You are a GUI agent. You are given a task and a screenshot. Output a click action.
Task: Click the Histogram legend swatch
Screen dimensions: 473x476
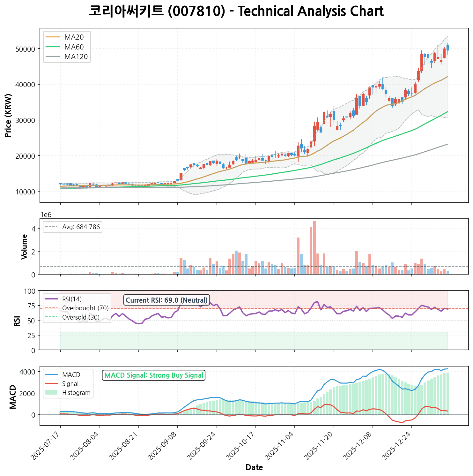point(51,393)
